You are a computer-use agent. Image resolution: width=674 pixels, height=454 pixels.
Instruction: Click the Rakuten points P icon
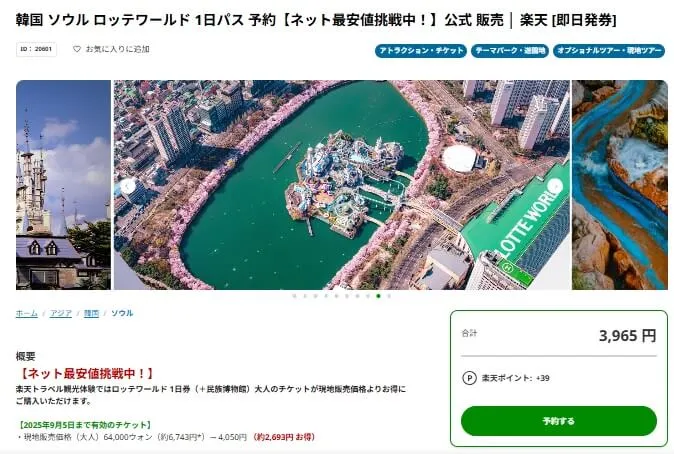point(469,378)
